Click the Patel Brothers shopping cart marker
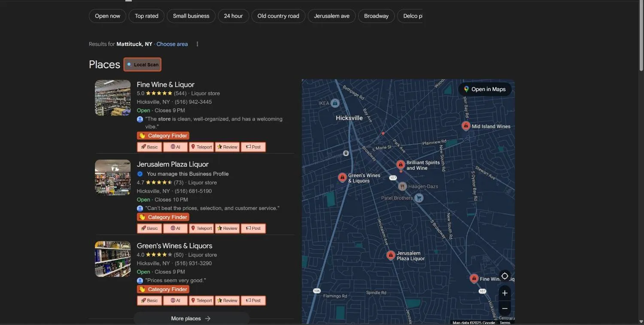This screenshot has width=644, height=325. tap(419, 198)
